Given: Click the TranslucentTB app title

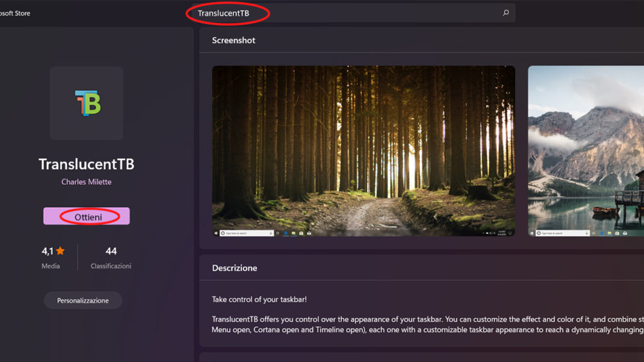Looking at the screenshot, I should pyautogui.click(x=87, y=164).
